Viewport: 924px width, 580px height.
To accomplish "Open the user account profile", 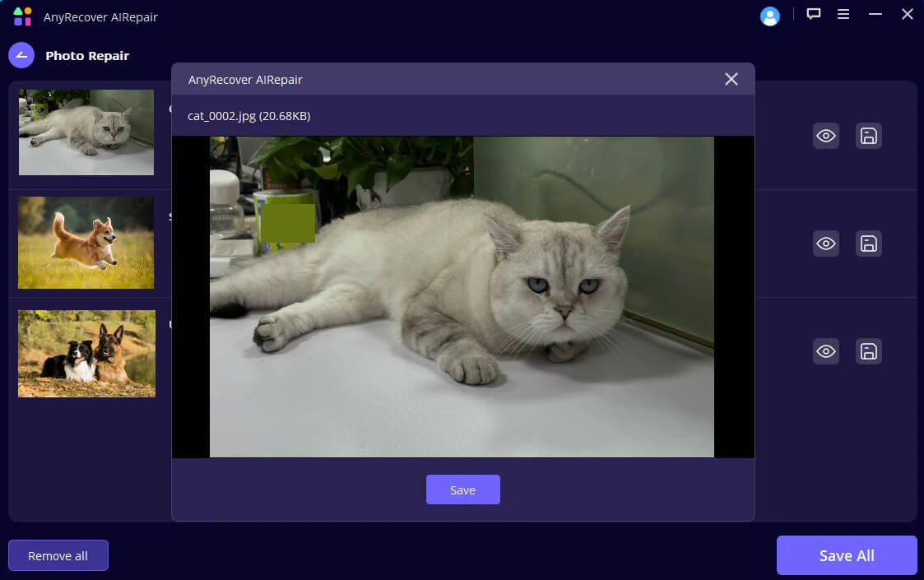I will pyautogui.click(x=770, y=16).
